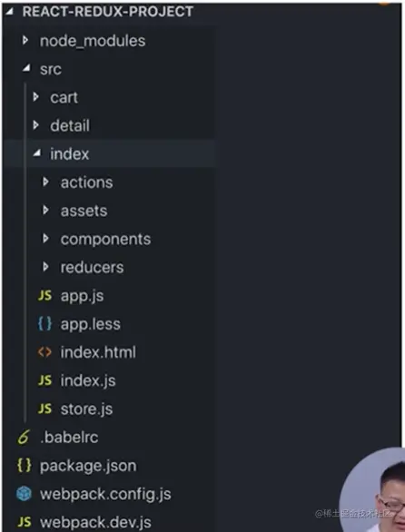Click the presenter webcam thumbnail
405x532 pixels.
[372, 490]
